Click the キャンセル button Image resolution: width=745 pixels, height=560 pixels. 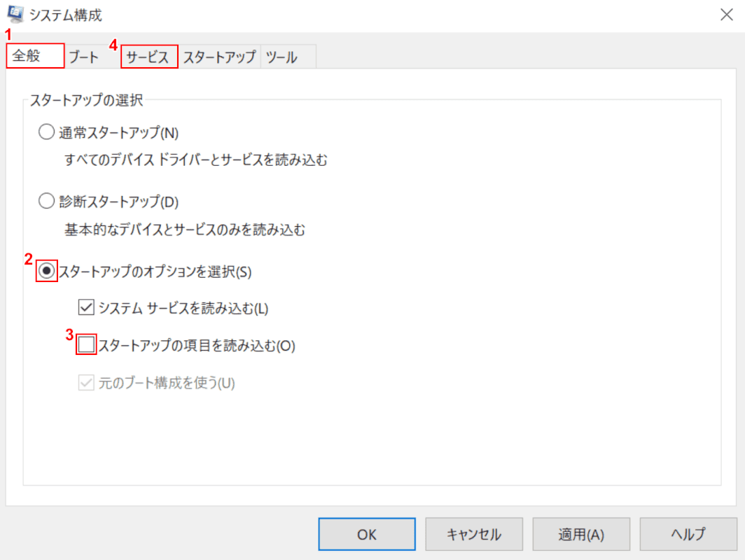pyautogui.click(x=474, y=534)
